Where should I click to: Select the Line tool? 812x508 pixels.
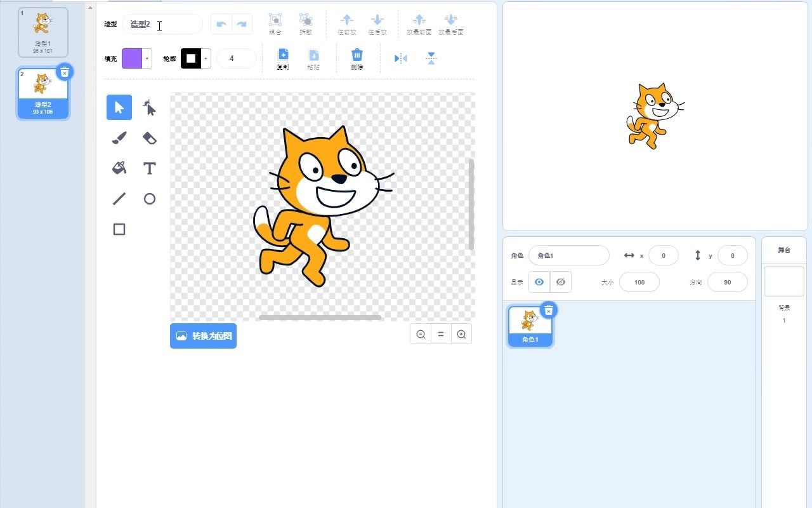(x=119, y=199)
